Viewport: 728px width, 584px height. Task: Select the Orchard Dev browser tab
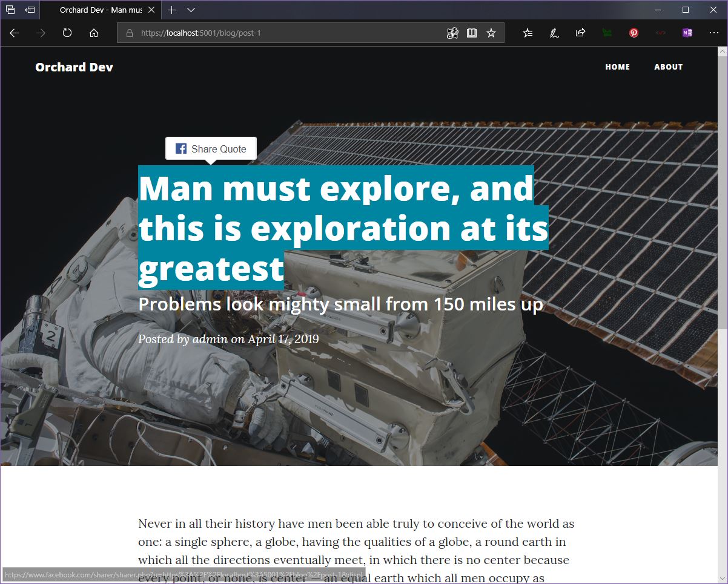[x=101, y=10]
